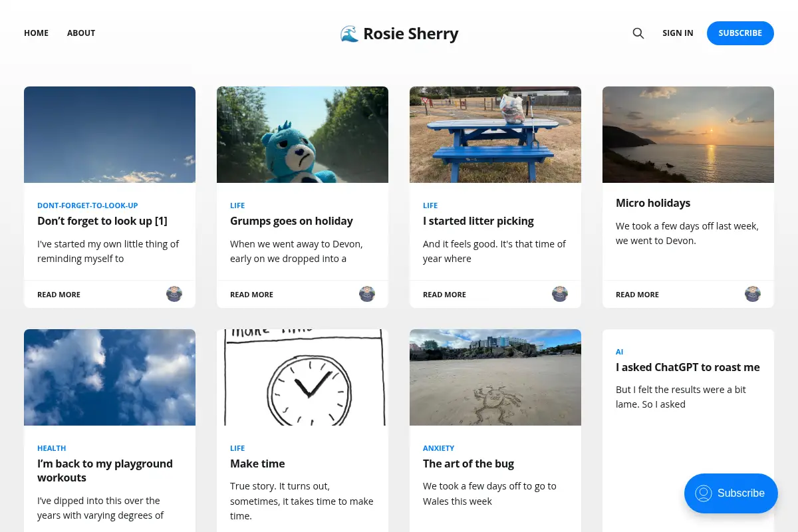Click the ANXIETY tag label
Viewport: 798px width, 532px height.
pos(439,448)
